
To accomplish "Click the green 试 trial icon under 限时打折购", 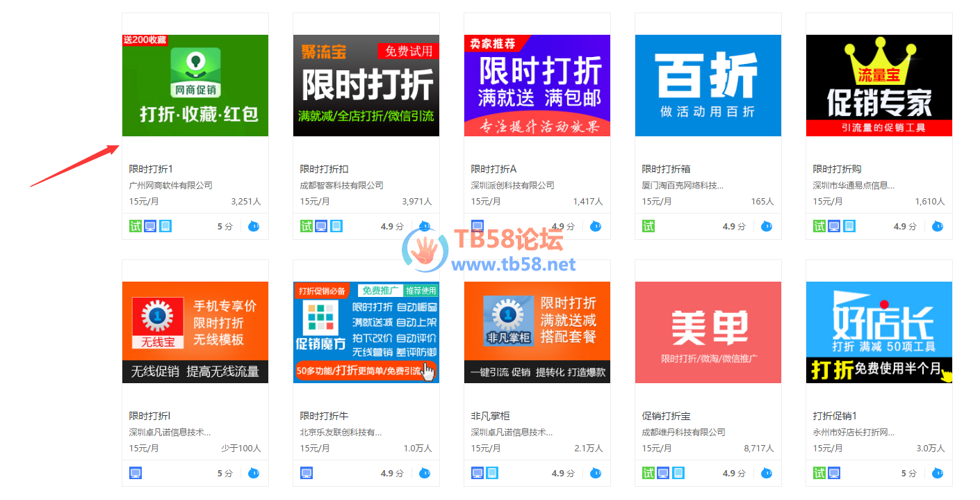I will tap(819, 226).
